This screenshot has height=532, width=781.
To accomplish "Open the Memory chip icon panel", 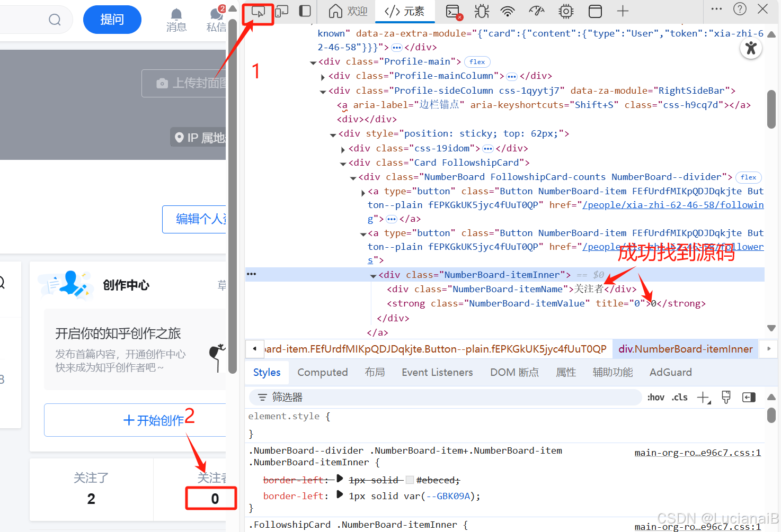I will click(x=566, y=11).
